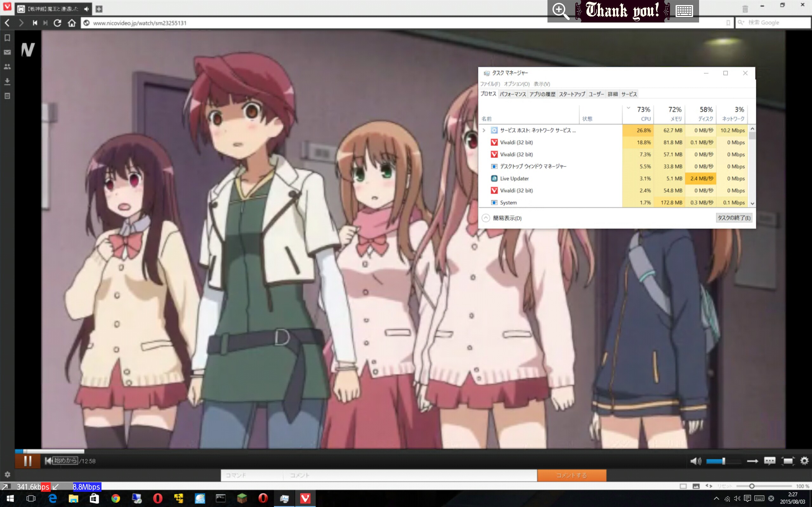Click the orange コメントする button
The image size is (812, 507).
[572, 475]
